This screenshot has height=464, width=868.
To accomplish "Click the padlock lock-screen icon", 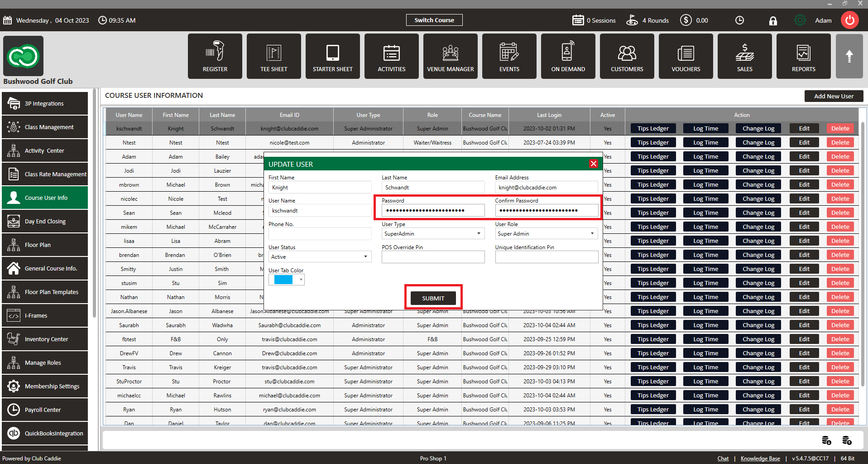I will click(773, 20).
